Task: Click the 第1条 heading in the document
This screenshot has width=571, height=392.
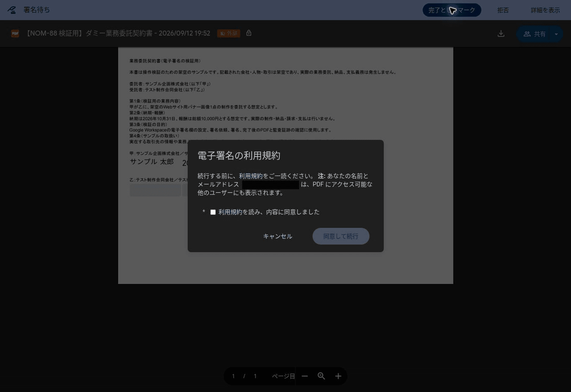Action: [x=155, y=101]
